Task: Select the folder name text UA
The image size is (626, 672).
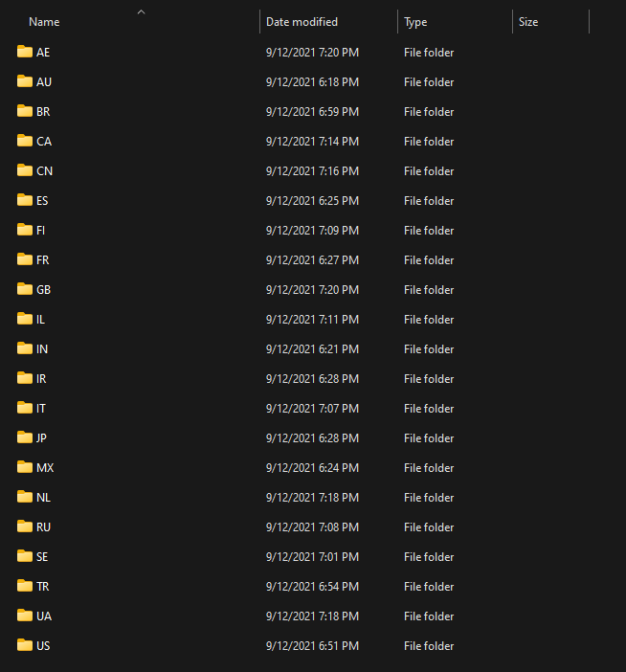Action: tap(44, 616)
